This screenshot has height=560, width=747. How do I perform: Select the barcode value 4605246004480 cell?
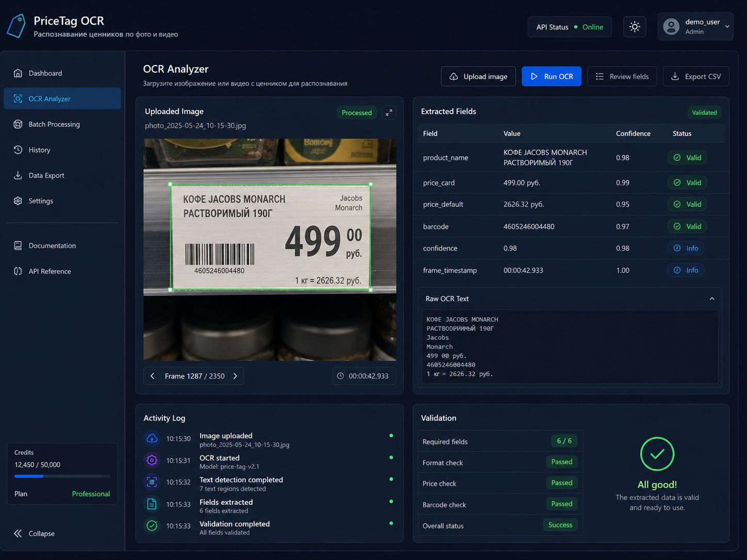[x=529, y=226]
